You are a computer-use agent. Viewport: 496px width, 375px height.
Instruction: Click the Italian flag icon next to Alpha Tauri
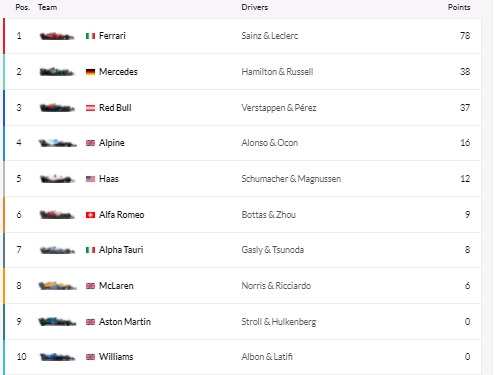point(90,250)
